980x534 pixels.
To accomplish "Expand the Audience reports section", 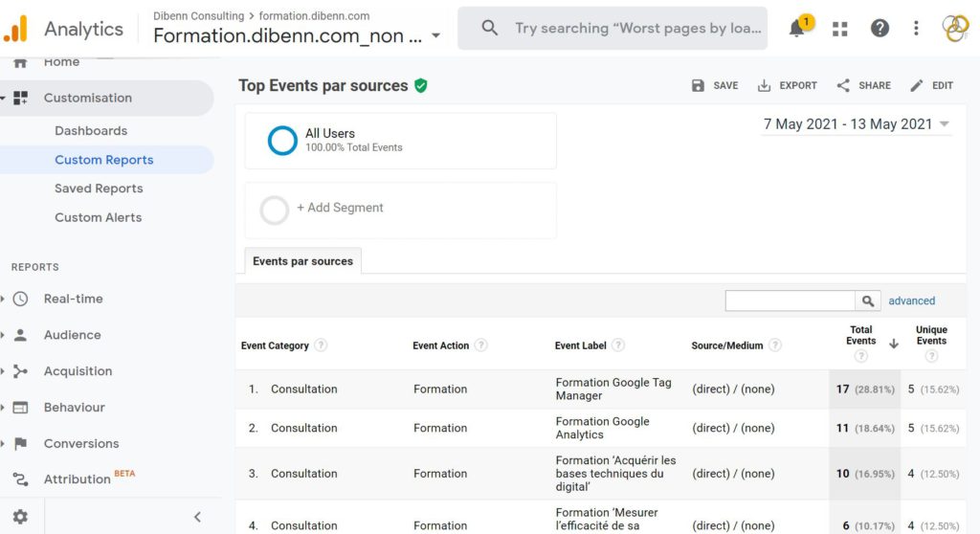I will coord(3,335).
